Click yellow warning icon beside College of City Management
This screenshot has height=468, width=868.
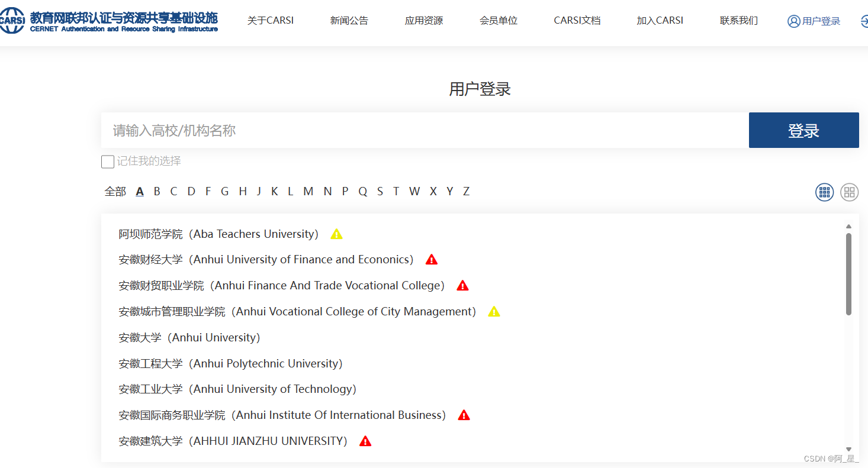494,311
